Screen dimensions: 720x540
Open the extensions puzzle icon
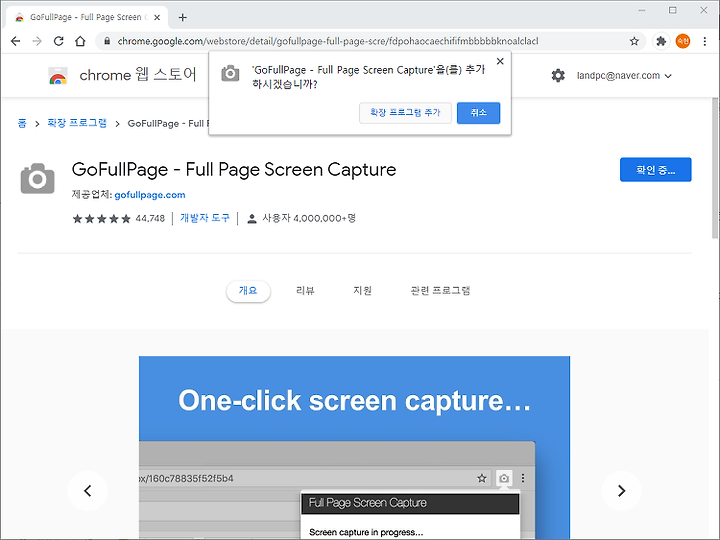point(661,41)
